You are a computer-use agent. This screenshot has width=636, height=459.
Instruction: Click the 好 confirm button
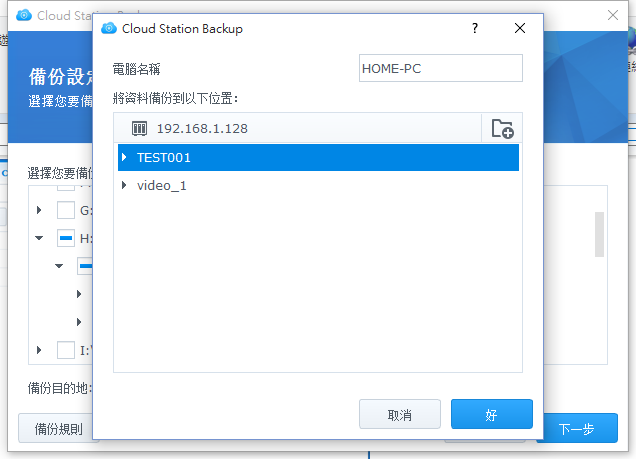pos(492,414)
